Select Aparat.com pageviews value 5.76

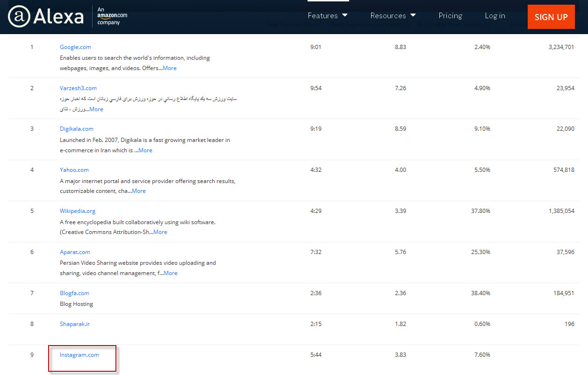click(401, 252)
